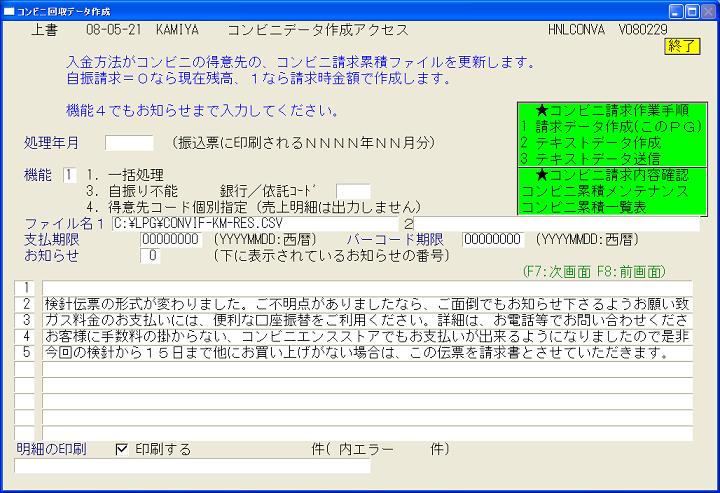This screenshot has width=720, height=493.
Task: Click the お知らせ number field
Action: (x=150, y=256)
